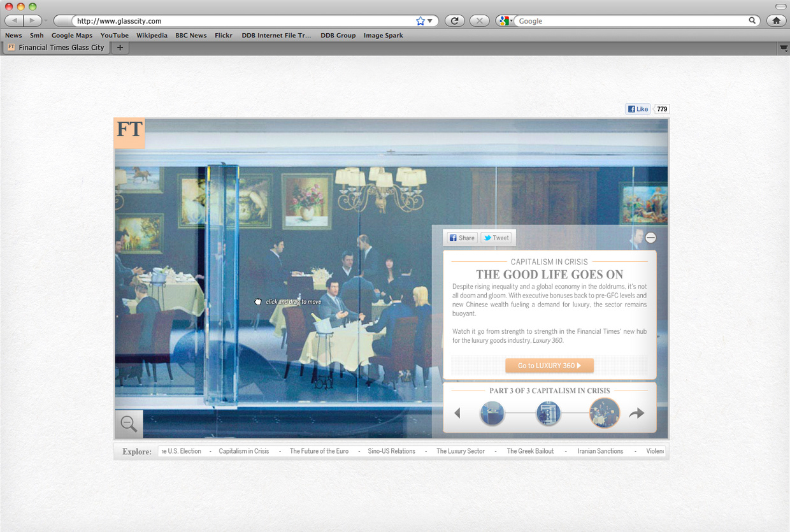Click the Explore: label
The height and width of the screenshot is (532, 790).
tap(137, 452)
